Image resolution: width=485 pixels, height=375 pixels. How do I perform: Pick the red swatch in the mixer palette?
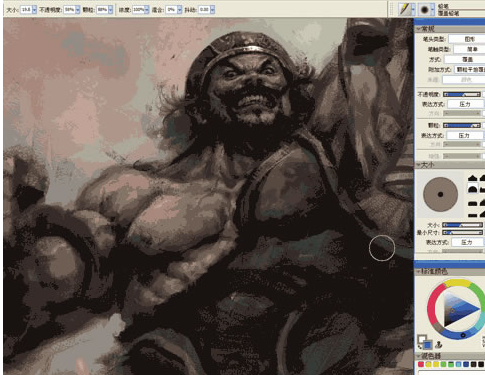tap(421, 364)
